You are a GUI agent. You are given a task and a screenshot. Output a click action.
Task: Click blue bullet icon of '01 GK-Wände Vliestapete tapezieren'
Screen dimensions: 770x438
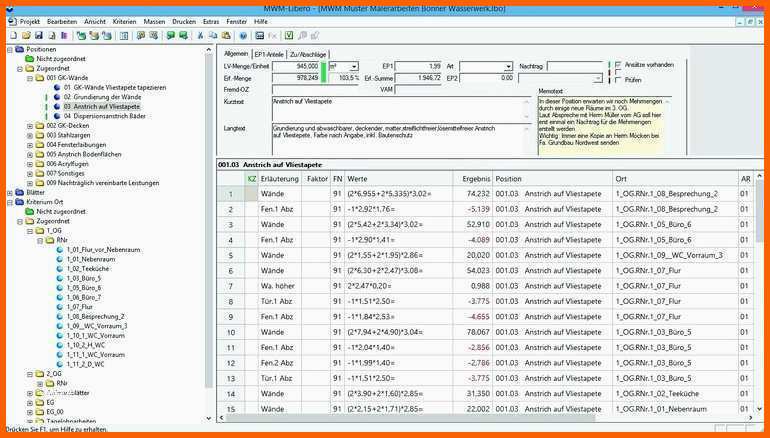click(x=57, y=87)
